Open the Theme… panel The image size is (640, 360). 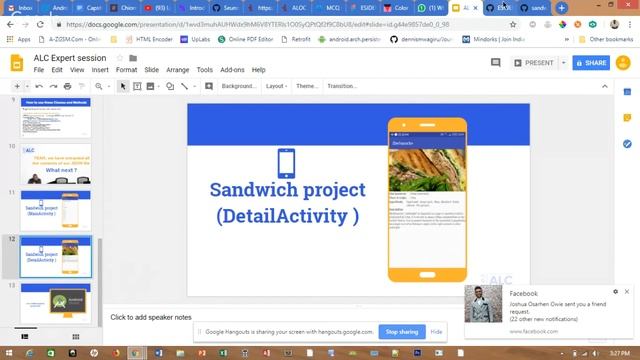(307, 86)
